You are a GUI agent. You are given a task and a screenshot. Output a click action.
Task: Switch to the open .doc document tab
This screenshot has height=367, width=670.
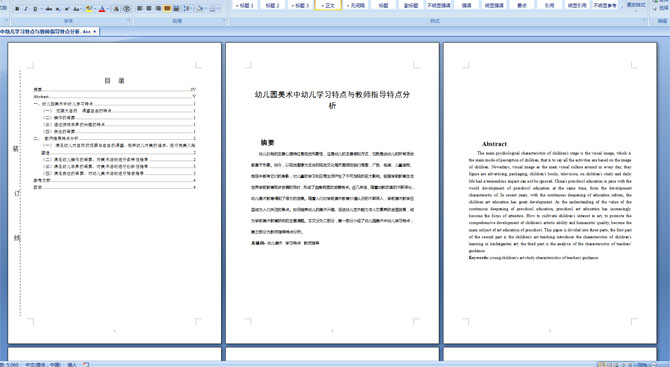click(49, 32)
